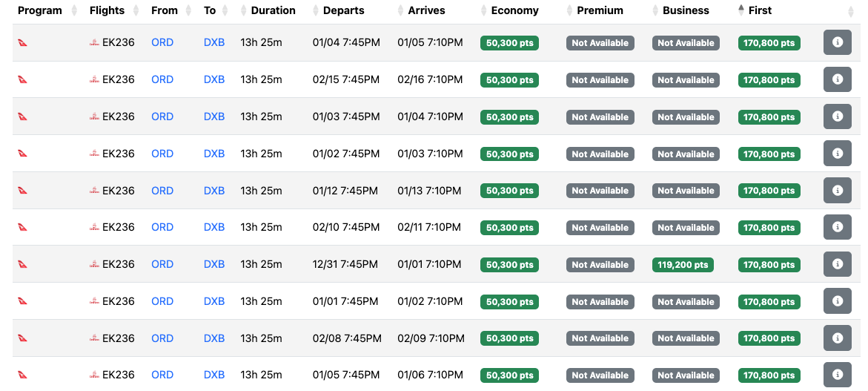Select 170,800 pts First fare for 01/02
This screenshot has height=391, width=868.
[769, 154]
